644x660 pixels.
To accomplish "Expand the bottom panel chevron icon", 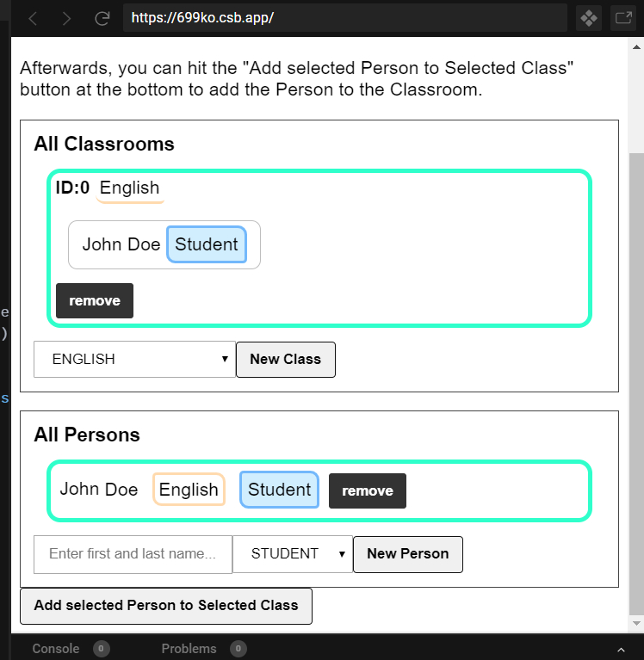I will click(622, 650).
